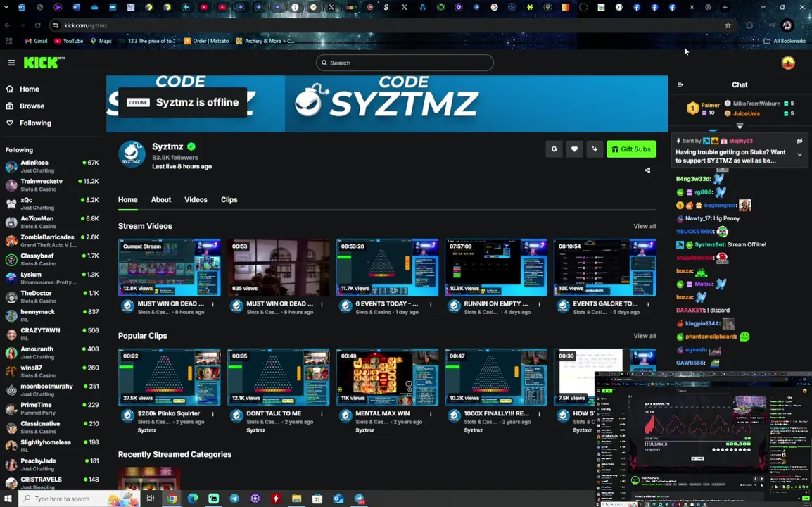Screen dimensions: 812x507
Task: Click the taskbar search box
Action: point(79,499)
